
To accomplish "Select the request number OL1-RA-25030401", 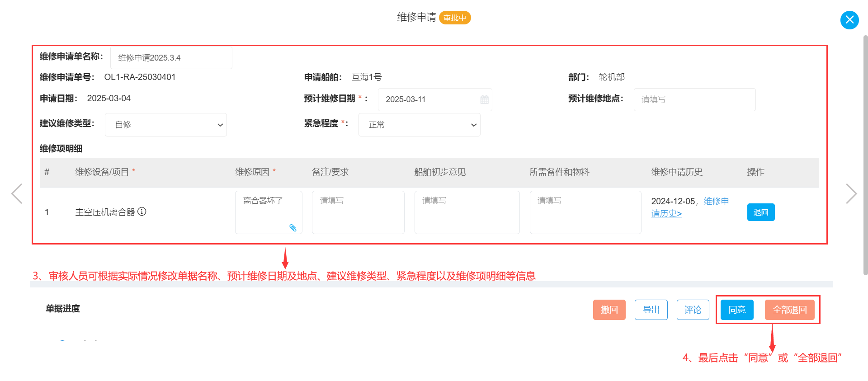I will click(x=140, y=77).
